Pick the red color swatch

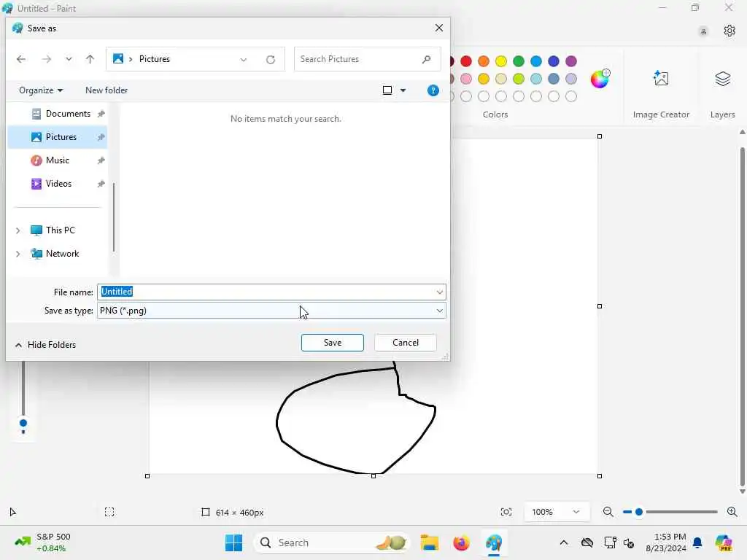coord(466,61)
